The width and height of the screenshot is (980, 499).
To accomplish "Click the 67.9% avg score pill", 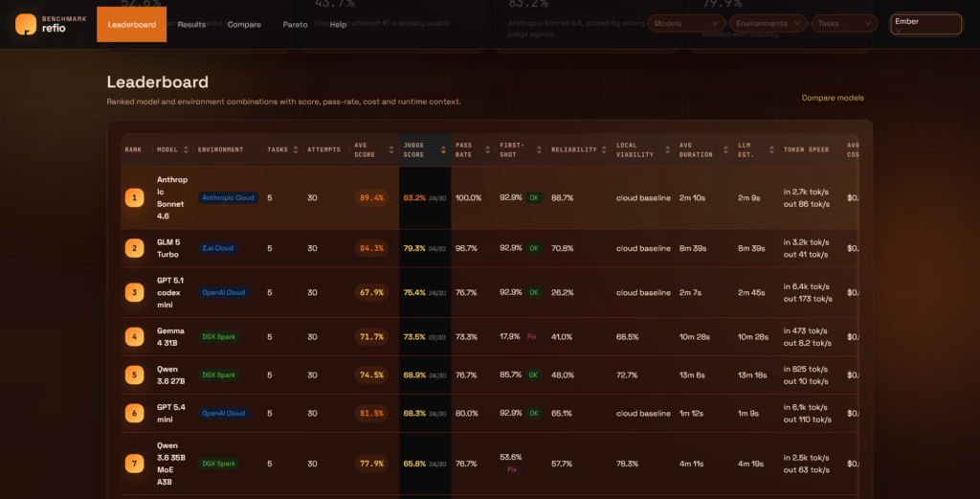I will point(371,292).
